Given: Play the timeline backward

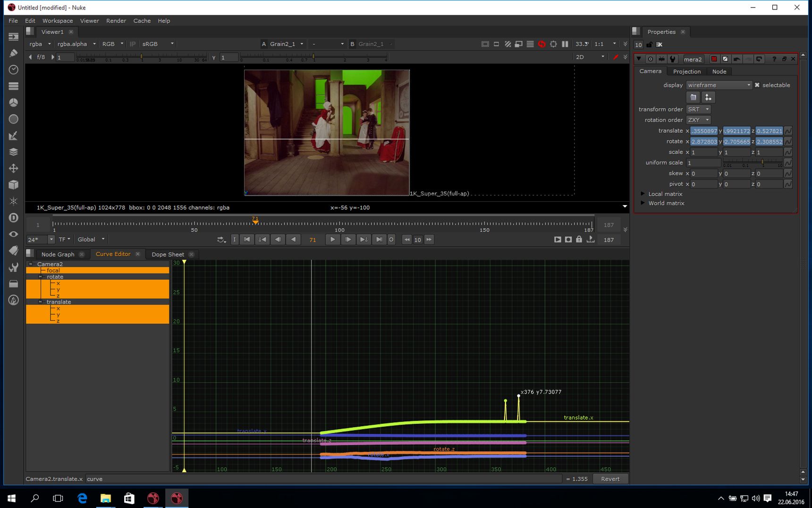Looking at the screenshot, I should click(x=293, y=240).
